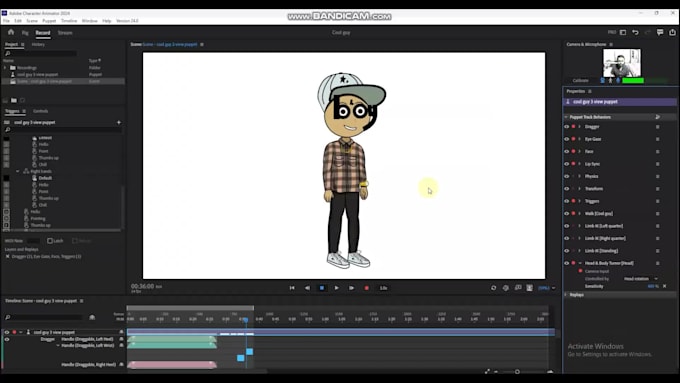Toggle the camera input icon
Image resolution: width=680 pixels, height=383 pixels.
602,80
